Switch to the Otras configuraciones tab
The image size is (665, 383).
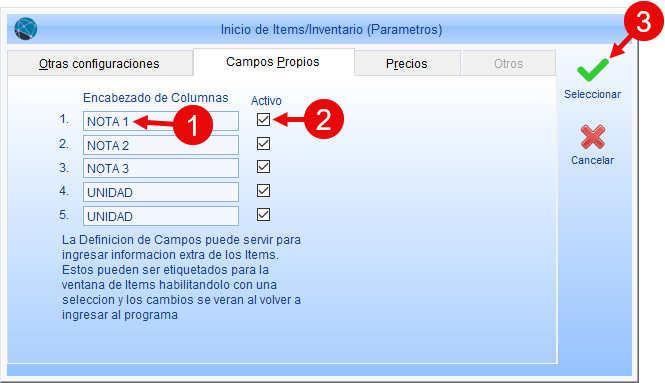100,63
